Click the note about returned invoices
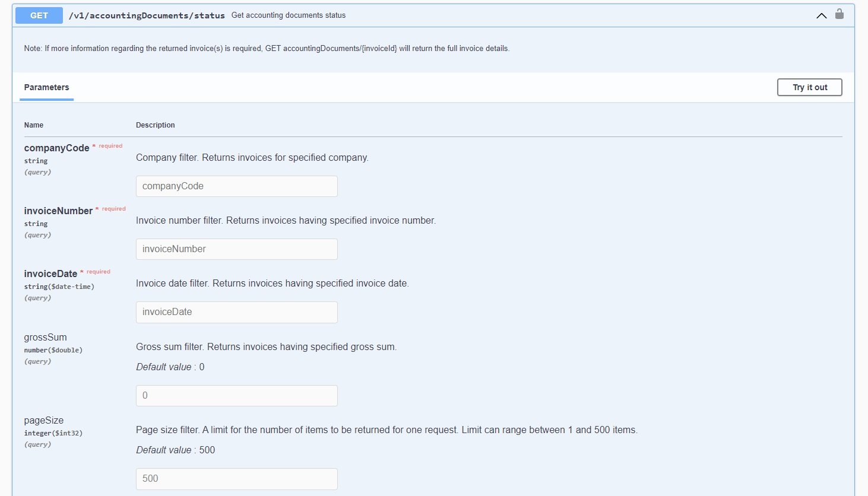This screenshot has height=496, width=868. 267,49
